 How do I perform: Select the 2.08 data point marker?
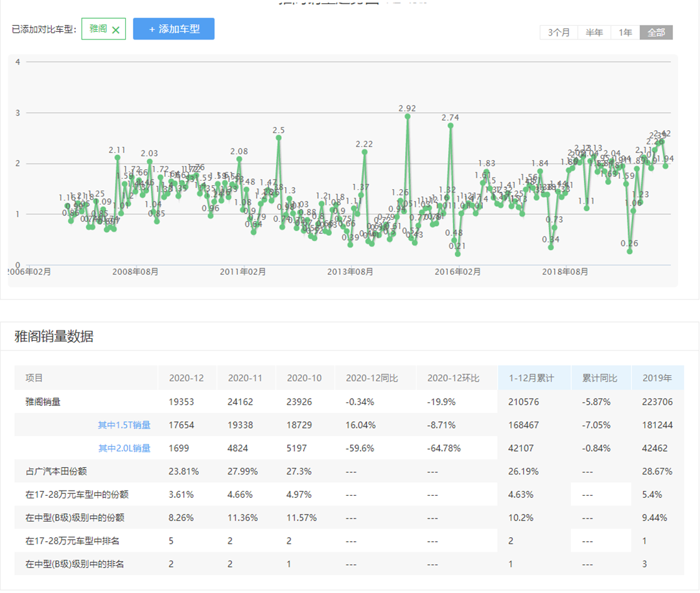point(239,159)
